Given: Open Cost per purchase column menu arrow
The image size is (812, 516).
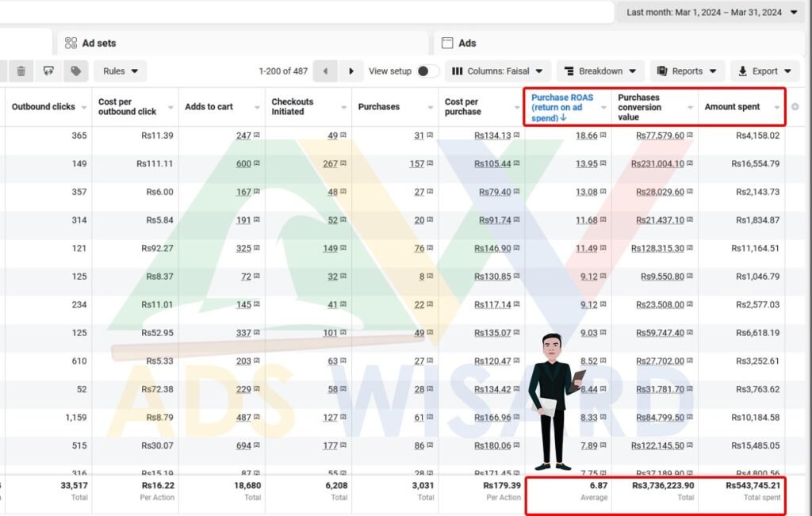Looking at the screenshot, I should (x=516, y=107).
